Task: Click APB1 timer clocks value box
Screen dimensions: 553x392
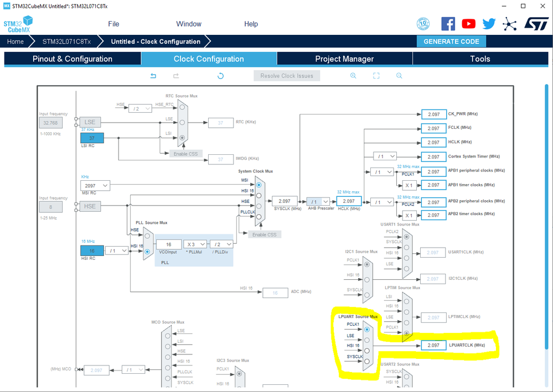Action: [x=433, y=185]
